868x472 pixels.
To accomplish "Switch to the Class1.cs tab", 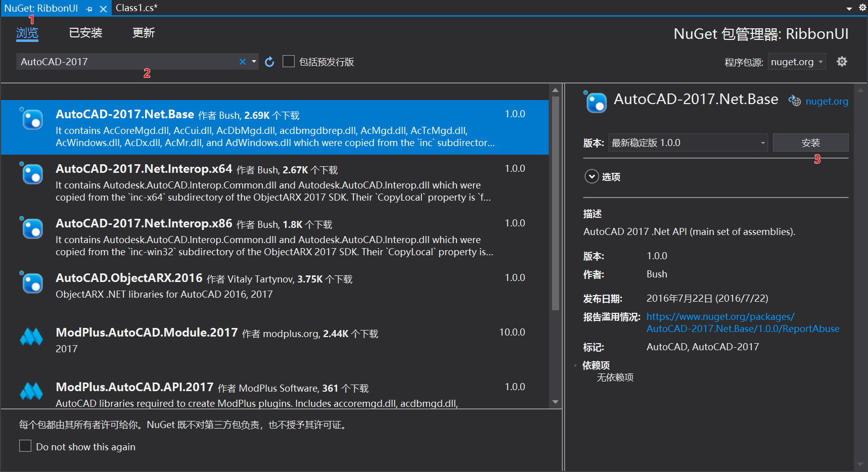I will point(136,8).
